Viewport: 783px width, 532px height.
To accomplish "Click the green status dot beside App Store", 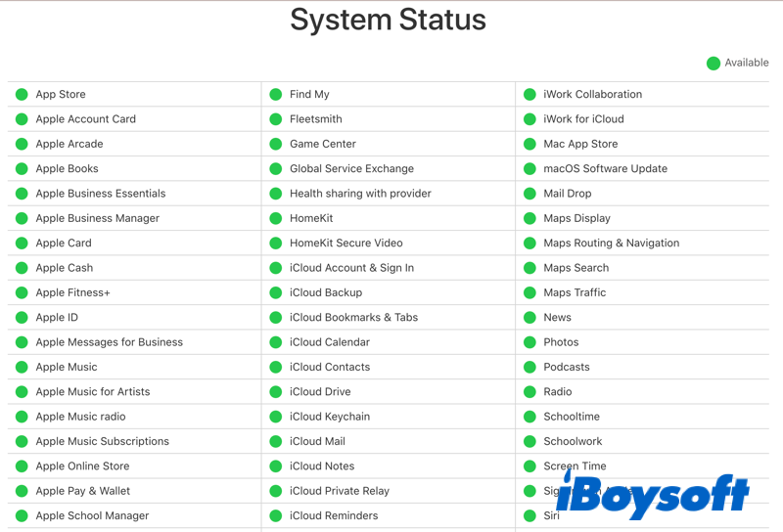I will [22, 95].
